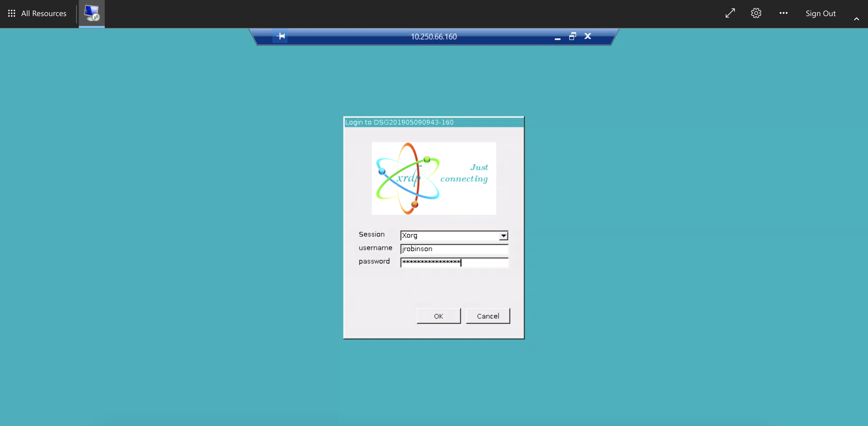This screenshot has height=426, width=868.
Task: Click the Login to DSG201905090943-160 title bar
Action: pos(434,122)
